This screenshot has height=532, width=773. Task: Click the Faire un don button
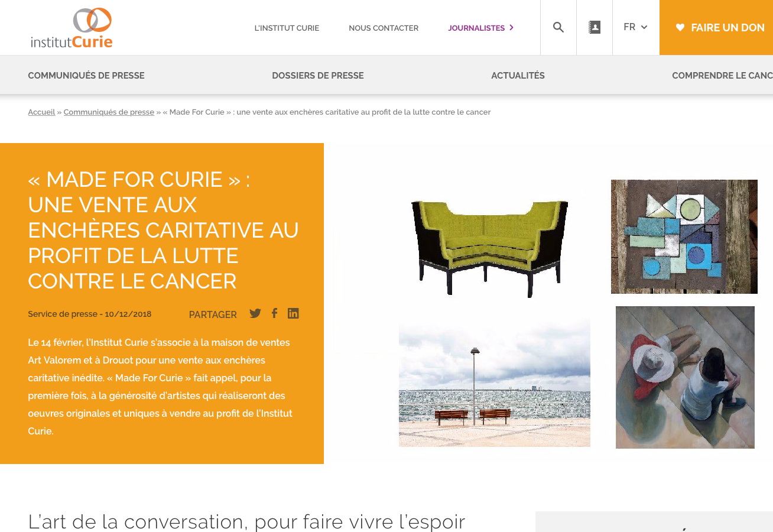coord(716,27)
